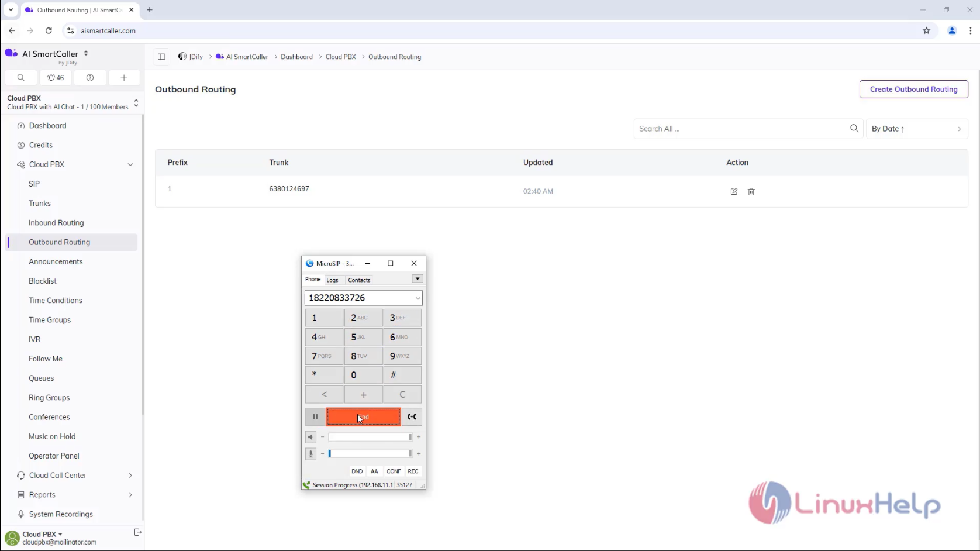Open a new browser tab
Viewport: 980px width, 551px height.
150,10
